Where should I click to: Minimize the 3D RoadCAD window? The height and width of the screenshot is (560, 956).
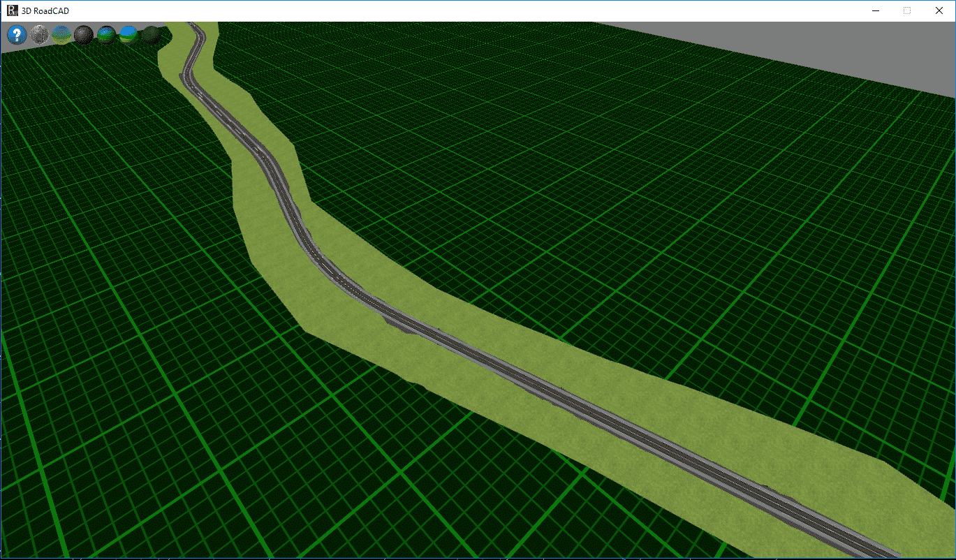[x=874, y=10]
